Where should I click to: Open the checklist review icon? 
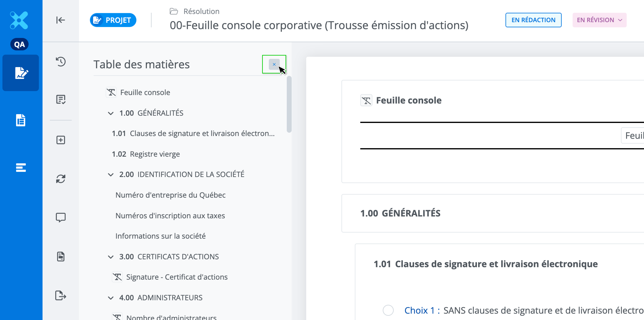pyautogui.click(x=61, y=99)
